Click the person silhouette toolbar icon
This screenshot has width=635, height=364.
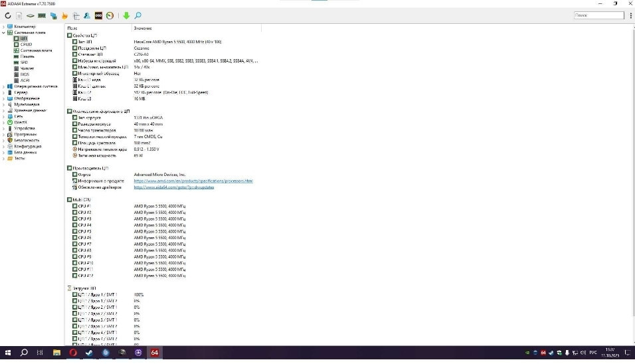[87, 15]
